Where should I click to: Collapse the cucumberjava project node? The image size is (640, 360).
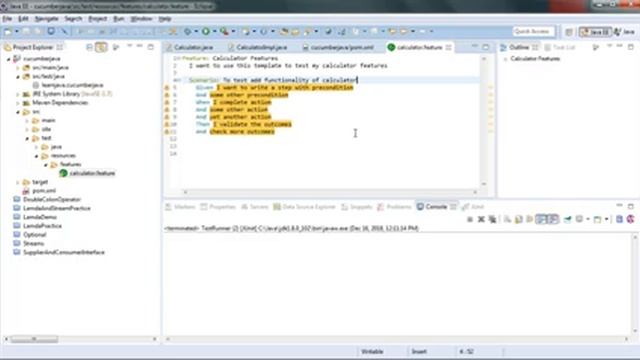coord(9,59)
